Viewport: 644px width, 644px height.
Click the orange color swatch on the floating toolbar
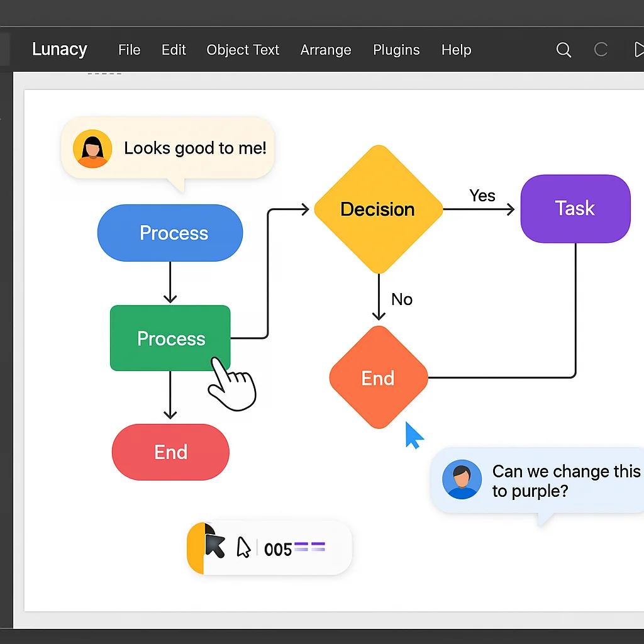click(196, 548)
